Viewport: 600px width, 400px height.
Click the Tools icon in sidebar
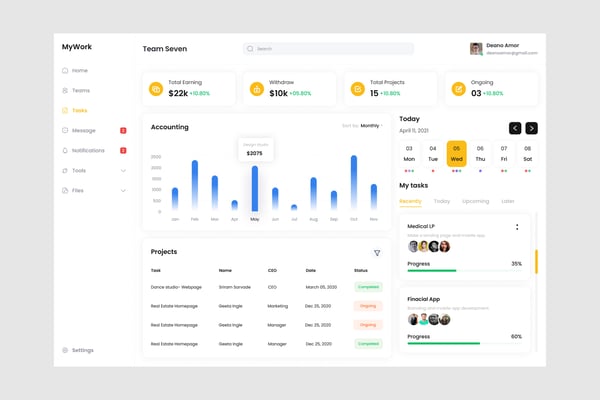pos(65,170)
